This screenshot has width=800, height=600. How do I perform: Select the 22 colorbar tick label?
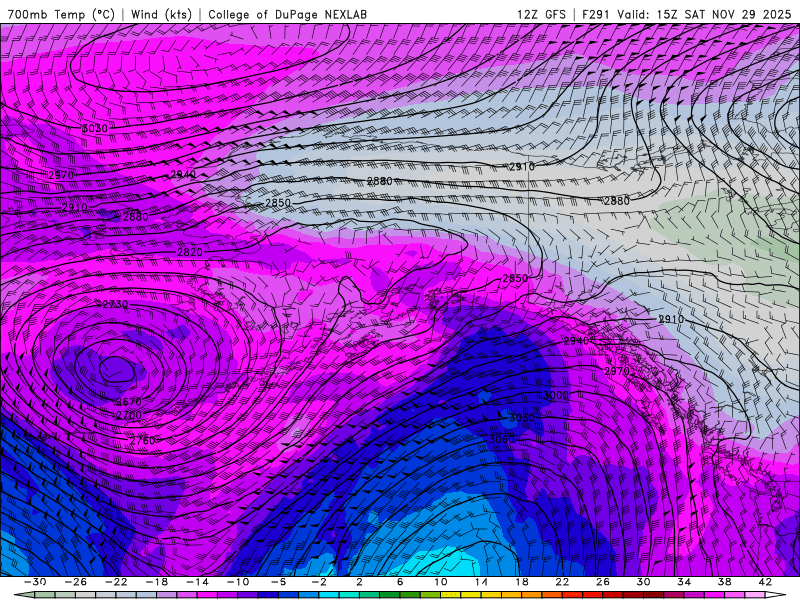click(562, 582)
